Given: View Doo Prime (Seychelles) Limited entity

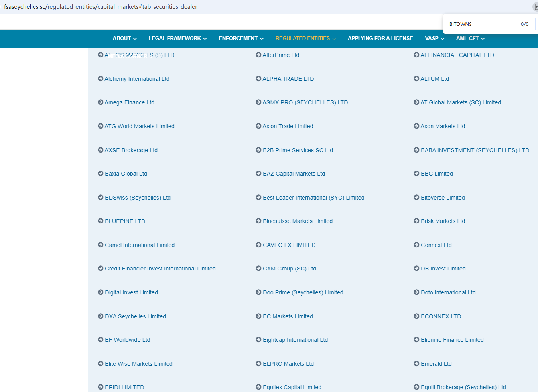Looking at the screenshot, I should [303, 292].
